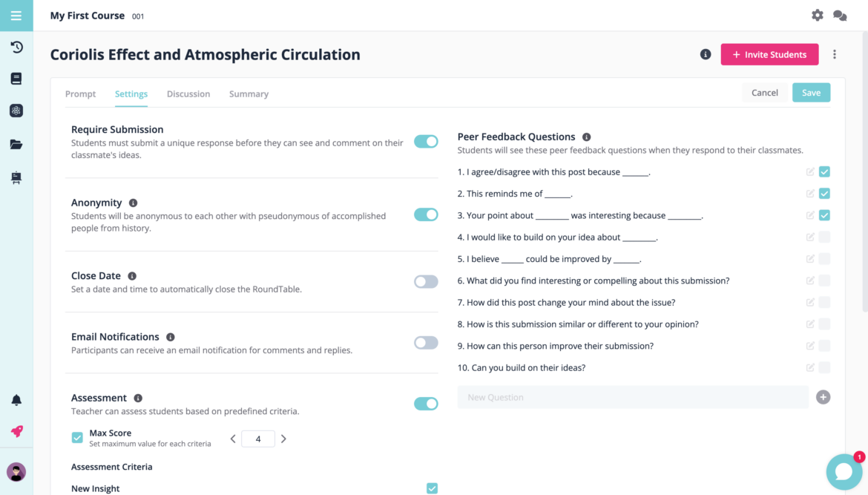Increase Max Score with right arrow
This screenshot has height=495, width=868.
pyautogui.click(x=283, y=439)
